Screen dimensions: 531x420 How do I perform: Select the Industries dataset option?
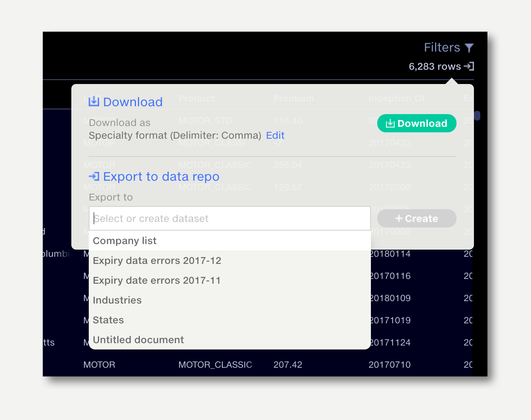click(x=230, y=300)
